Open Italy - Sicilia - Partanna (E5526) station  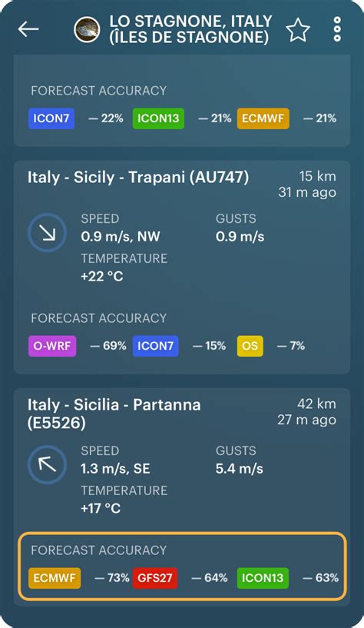[114, 414]
